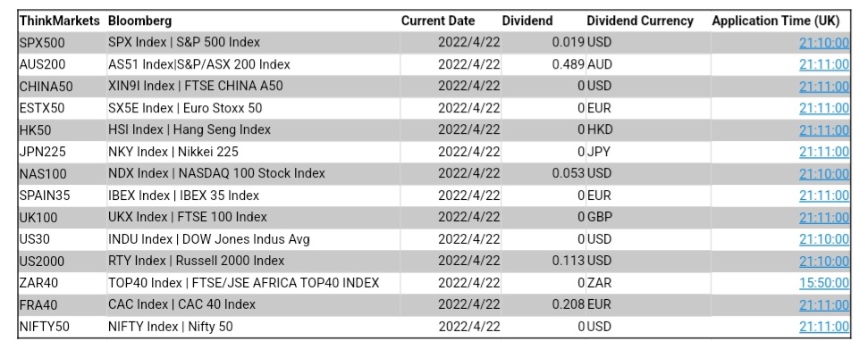This screenshot has height=341, width=868.
Task: Select the US2000 symbol cell
Action: click(63, 261)
